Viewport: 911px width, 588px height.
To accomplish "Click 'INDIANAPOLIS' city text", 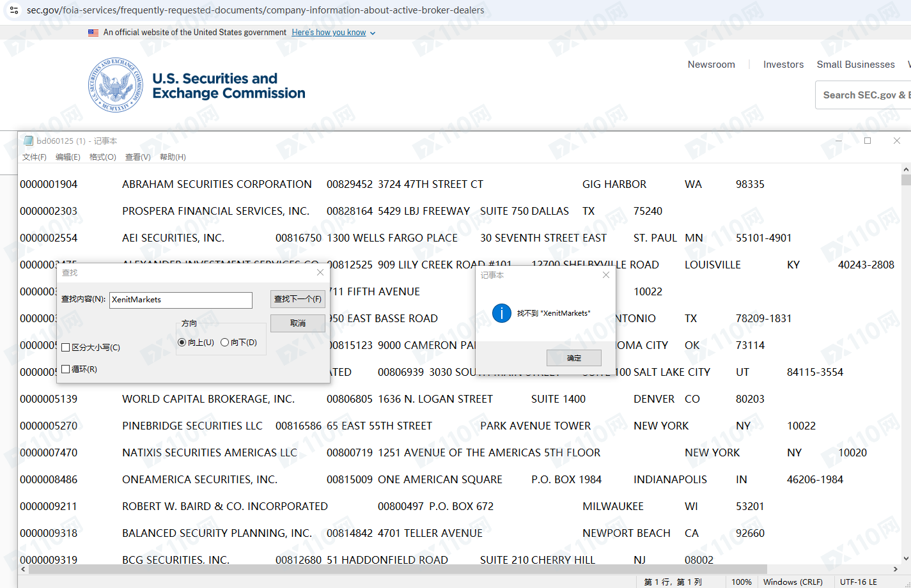I will point(670,479).
